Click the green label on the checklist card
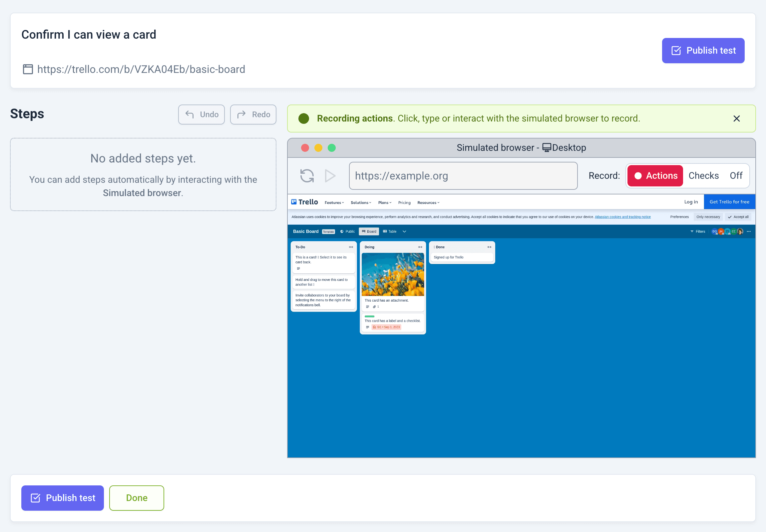Image resolution: width=766 pixels, height=532 pixels. 369,316
